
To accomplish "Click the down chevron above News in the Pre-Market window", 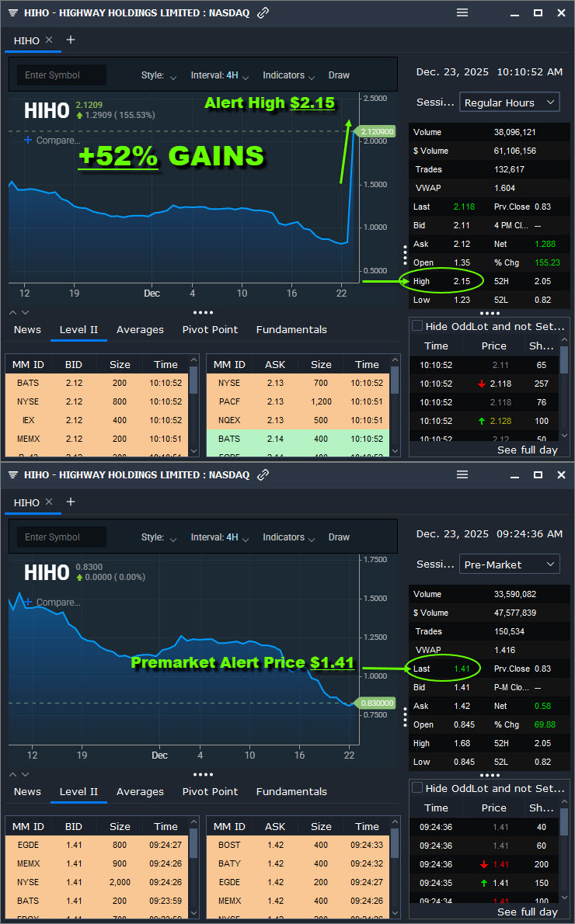I will pyautogui.click(x=25, y=774).
